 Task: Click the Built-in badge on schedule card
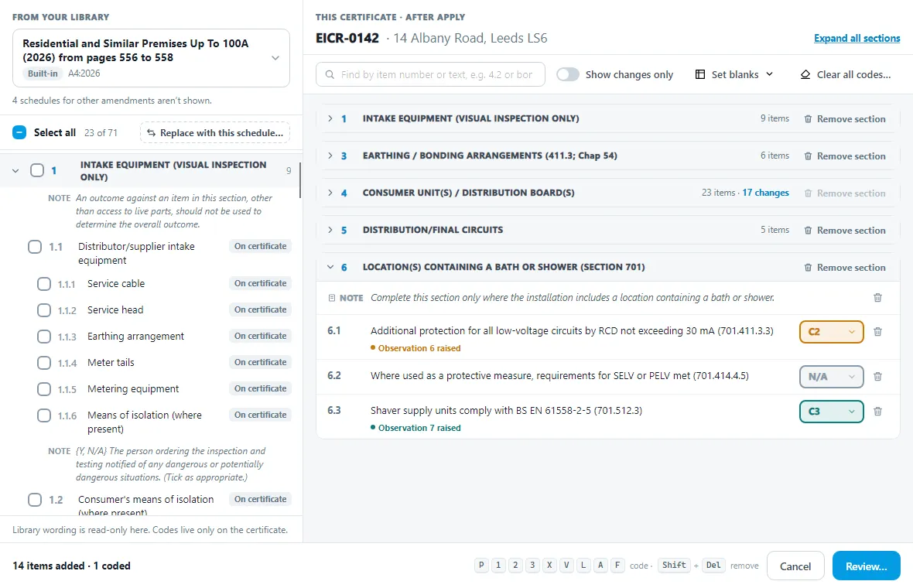click(x=43, y=74)
